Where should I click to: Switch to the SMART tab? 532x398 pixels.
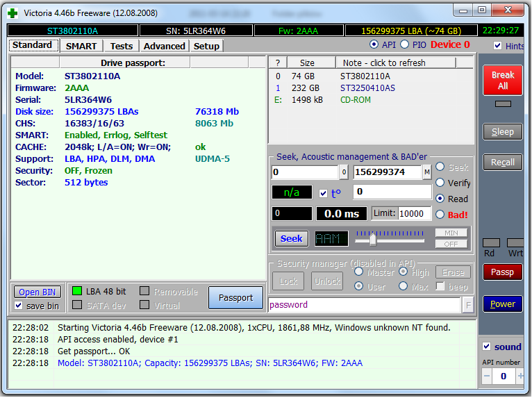pos(81,46)
